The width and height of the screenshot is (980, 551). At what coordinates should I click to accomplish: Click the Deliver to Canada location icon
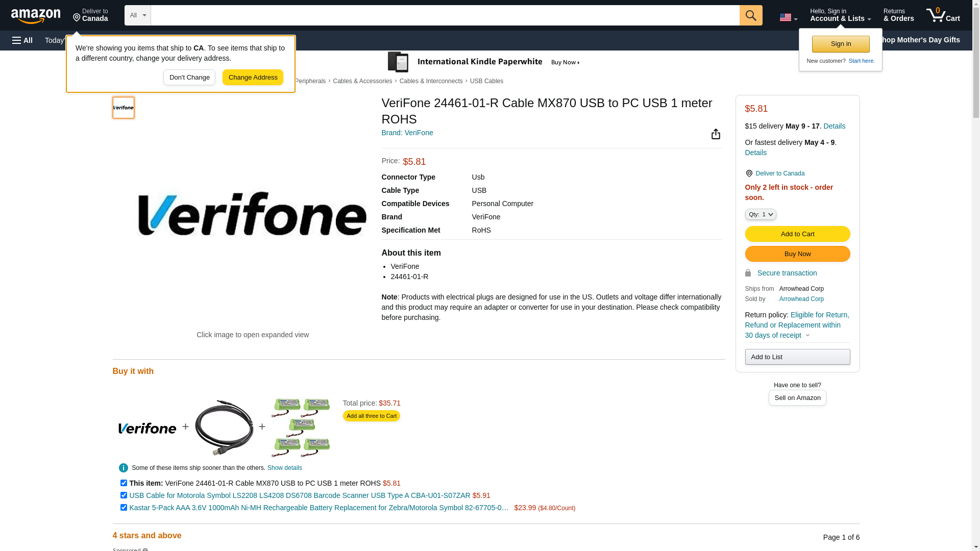pyautogui.click(x=749, y=173)
